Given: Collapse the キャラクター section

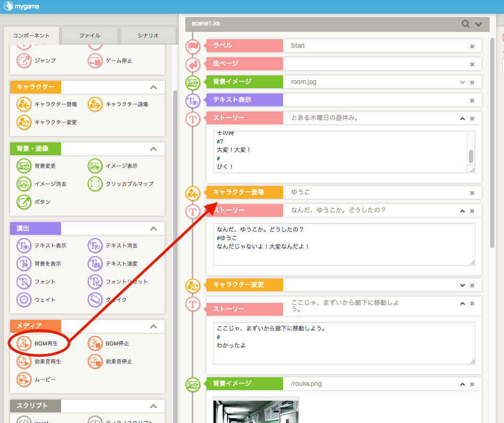Looking at the screenshot, I should [x=153, y=87].
